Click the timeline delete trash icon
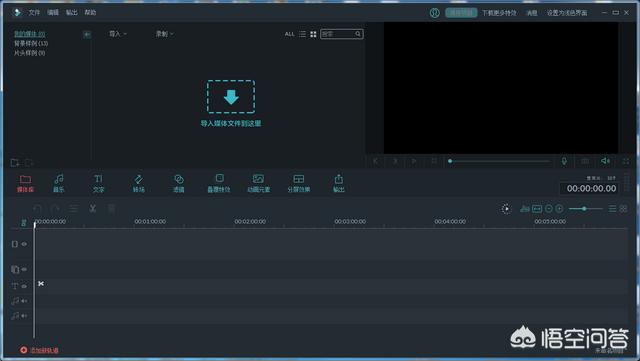The width and height of the screenshot is (640, 361). tap(111, 209)
